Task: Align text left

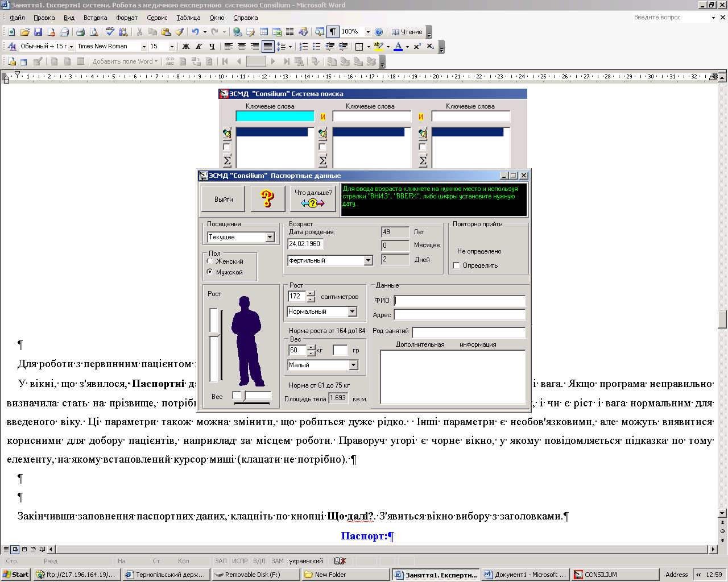Action: (x=228, y=47)
